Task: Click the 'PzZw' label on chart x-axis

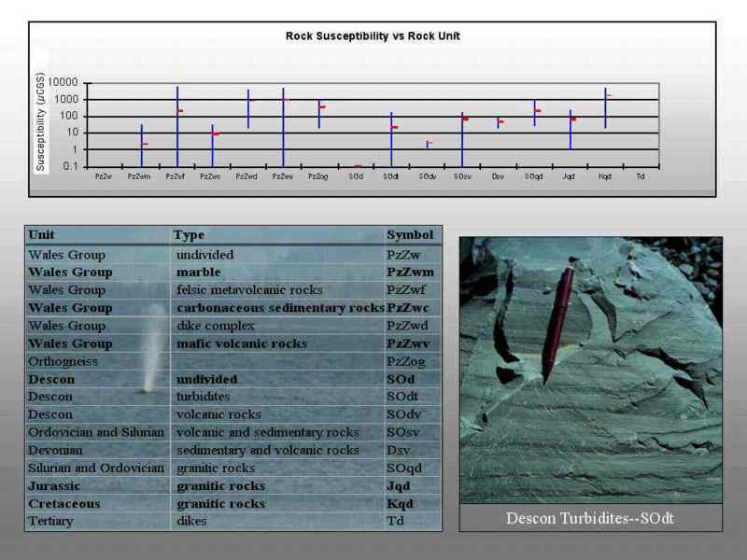Action: [104, 175]
